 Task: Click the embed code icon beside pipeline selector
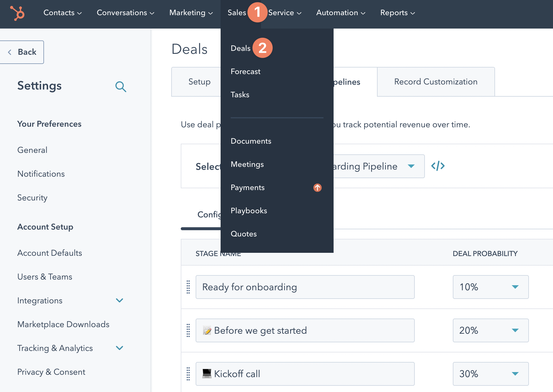click(x=438, y=166)
